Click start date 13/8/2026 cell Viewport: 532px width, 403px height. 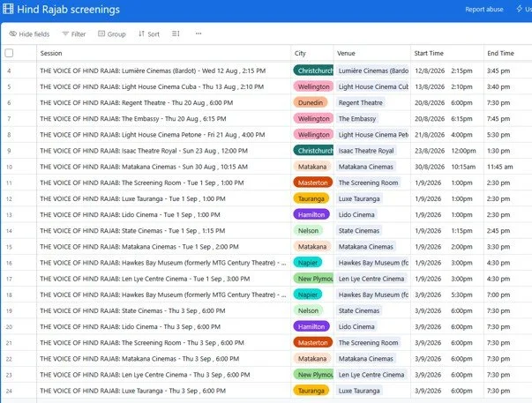[x=430, y=86]
